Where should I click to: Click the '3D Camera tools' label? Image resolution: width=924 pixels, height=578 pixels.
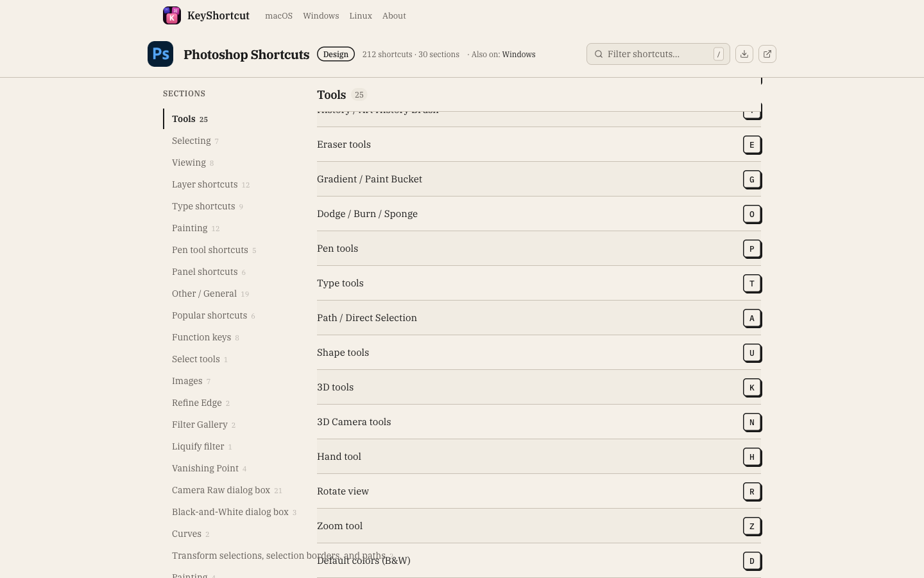click(x=354, y=422)
